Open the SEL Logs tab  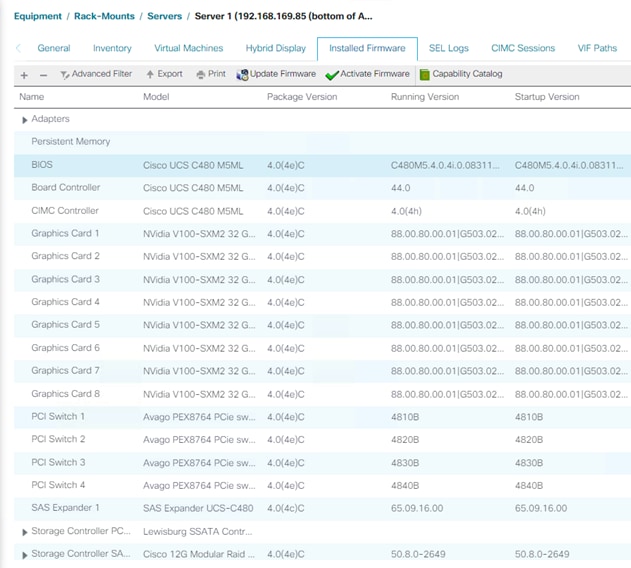449,48
